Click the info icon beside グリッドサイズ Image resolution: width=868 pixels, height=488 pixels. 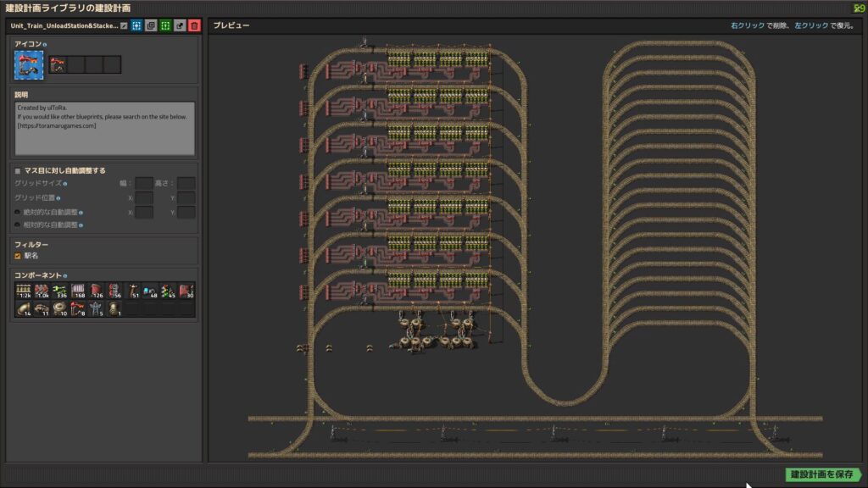[x=64, y=184]
